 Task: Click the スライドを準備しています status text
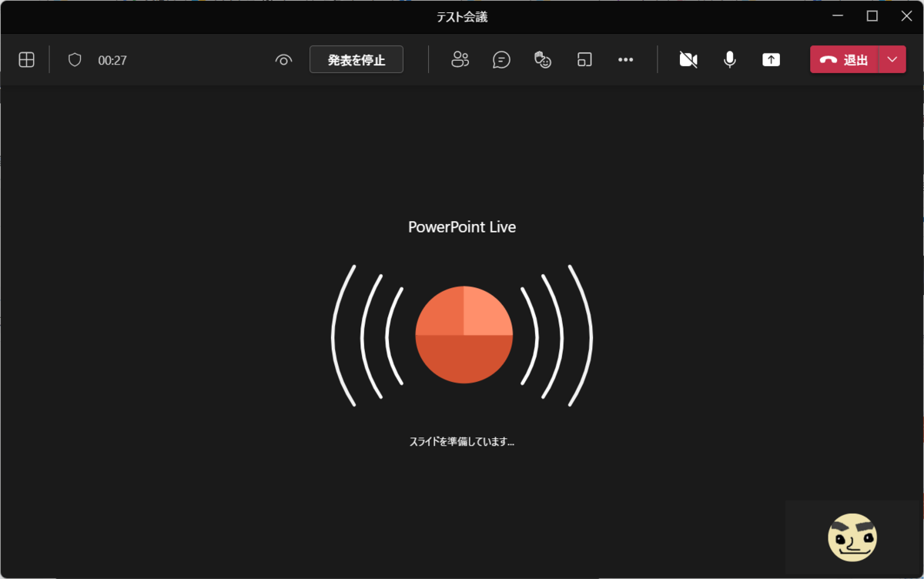coord(462,442)
